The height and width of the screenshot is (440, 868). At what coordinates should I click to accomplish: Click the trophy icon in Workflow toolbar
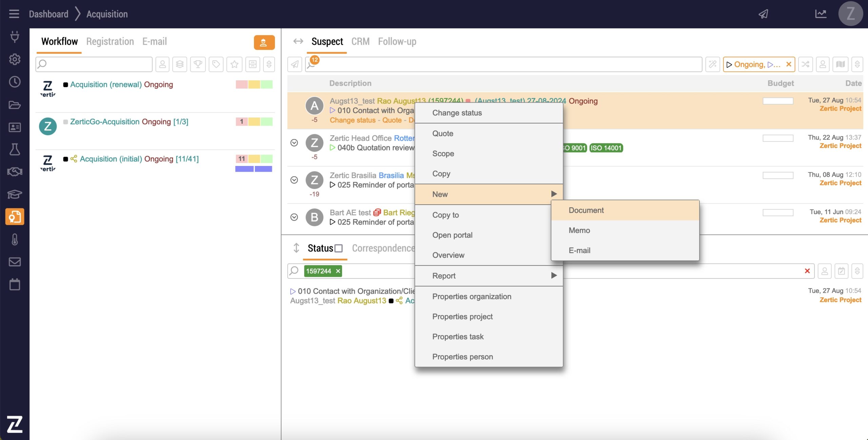point(198,64)
